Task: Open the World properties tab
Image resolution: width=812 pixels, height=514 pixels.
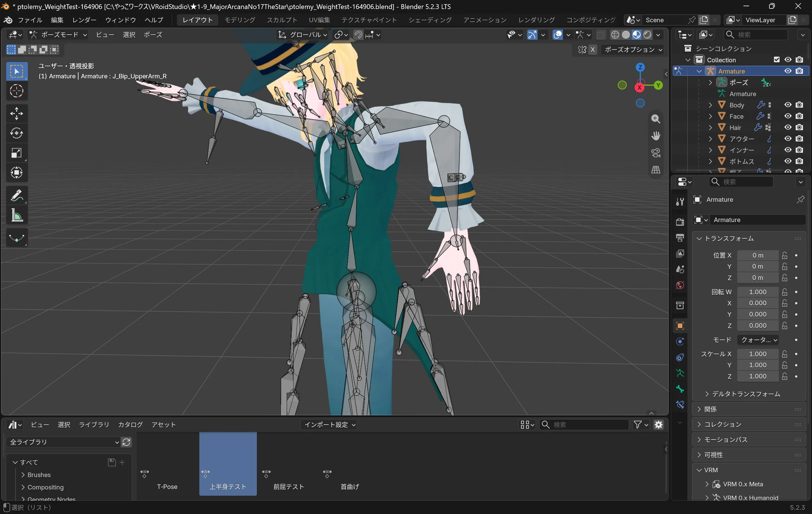Action: pyautogui.click(x=680, y=285)
